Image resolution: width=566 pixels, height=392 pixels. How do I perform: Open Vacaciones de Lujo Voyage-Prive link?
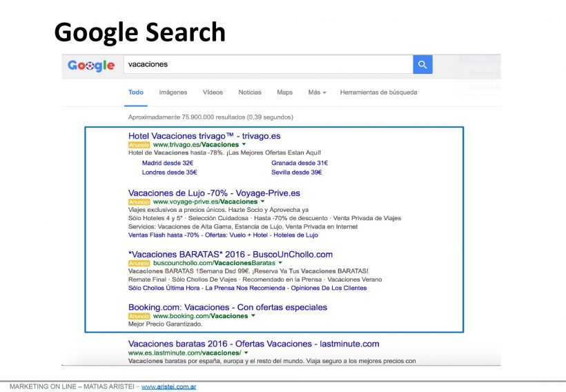coord(214,193)
